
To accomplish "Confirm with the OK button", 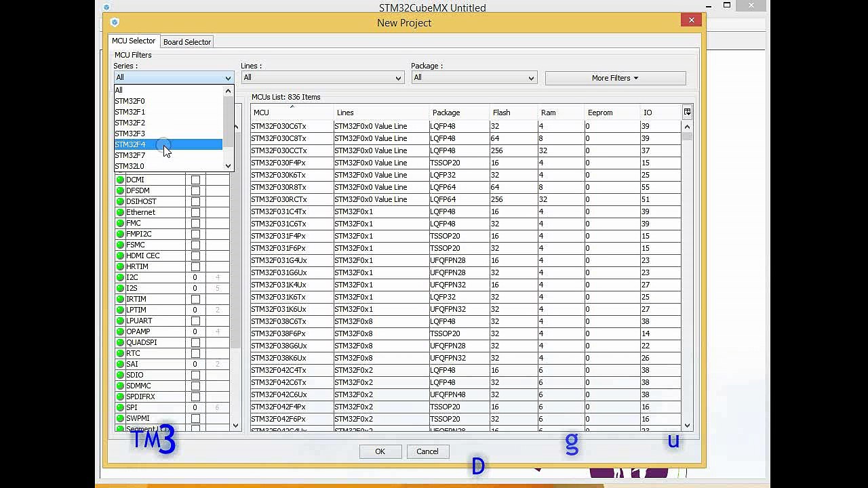I will pyautogui.click(x=380, y=451).
